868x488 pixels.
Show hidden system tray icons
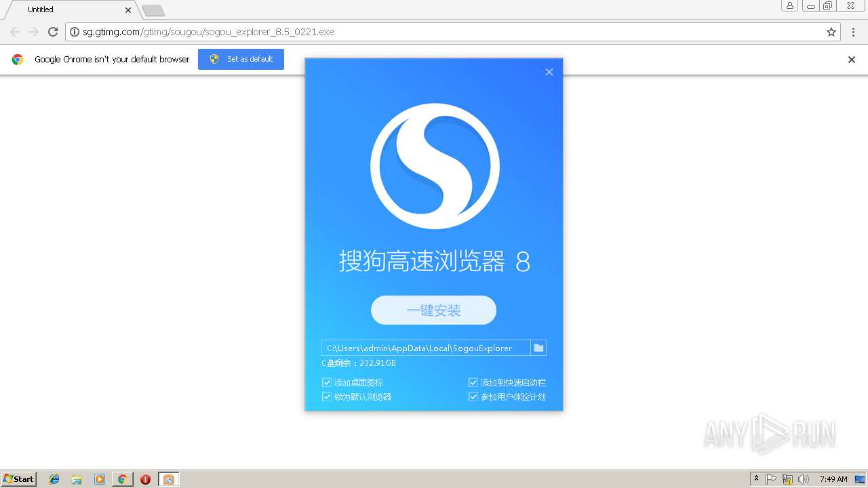point(756,479)
